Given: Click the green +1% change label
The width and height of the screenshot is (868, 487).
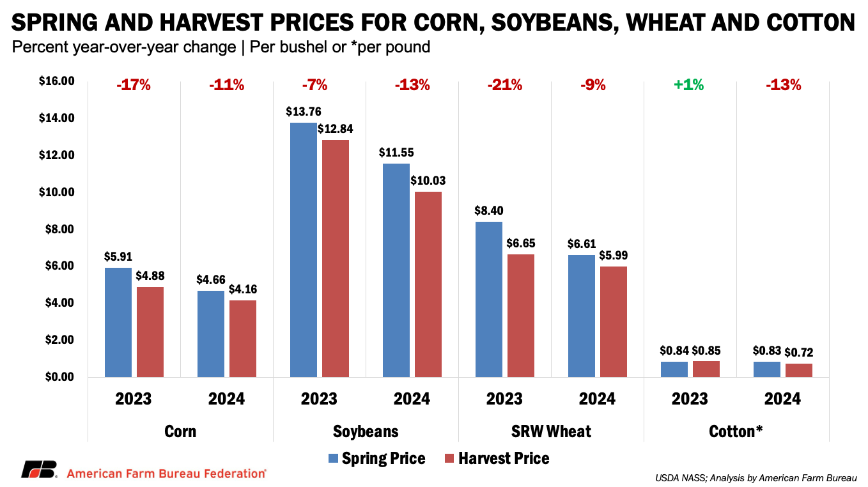Looking at the screenshot, I should pyautogui.click(x=688, y=84).
